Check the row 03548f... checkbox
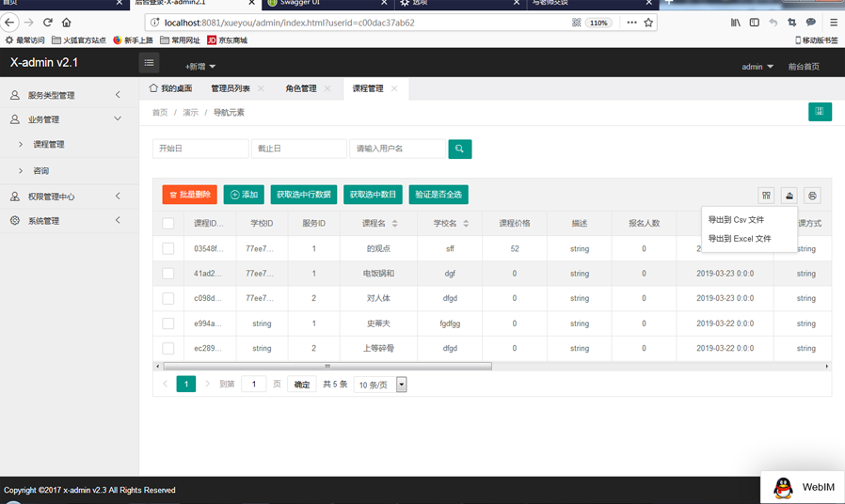 click(168, 249)
